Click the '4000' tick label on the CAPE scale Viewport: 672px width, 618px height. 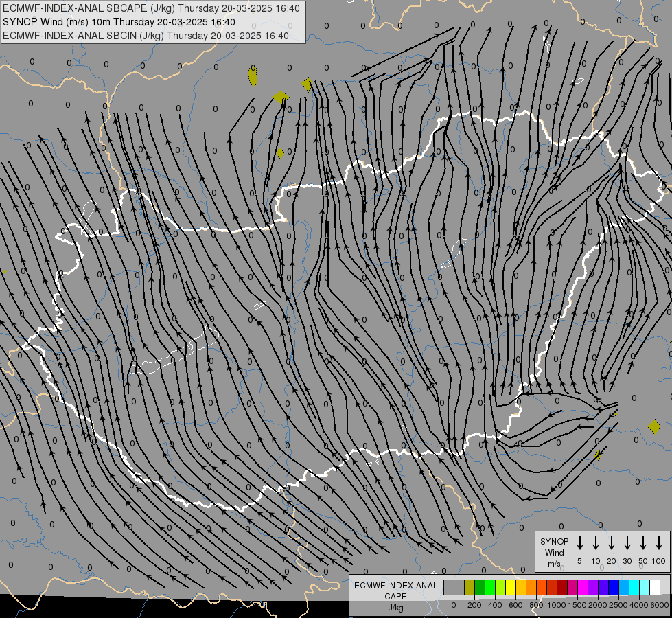(x=639, y=605)
